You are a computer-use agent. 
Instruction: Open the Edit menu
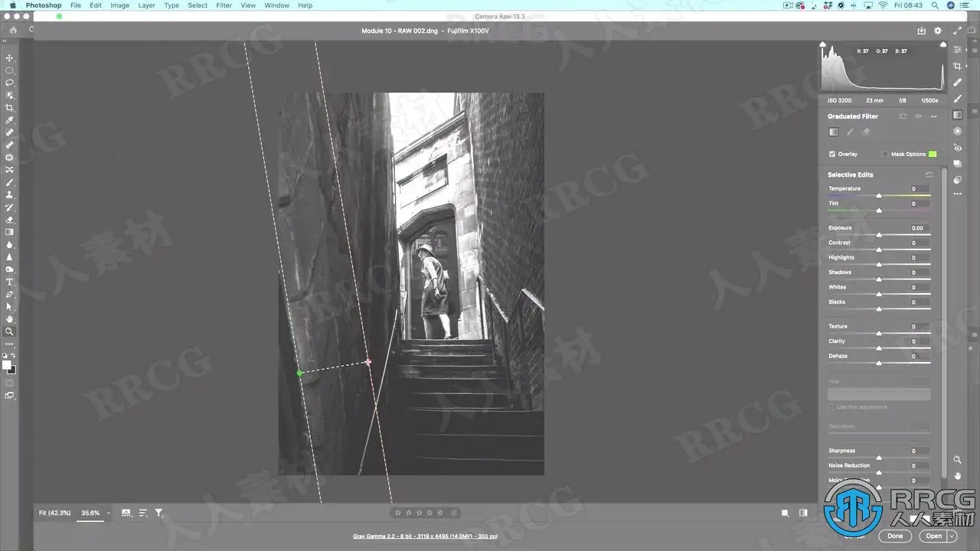[96, 5]
